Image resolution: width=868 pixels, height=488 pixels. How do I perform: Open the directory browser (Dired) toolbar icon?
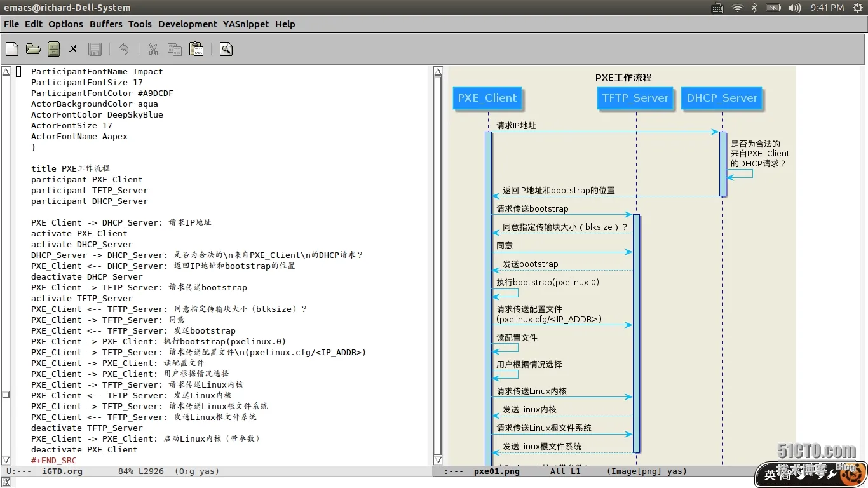point(54,49)
